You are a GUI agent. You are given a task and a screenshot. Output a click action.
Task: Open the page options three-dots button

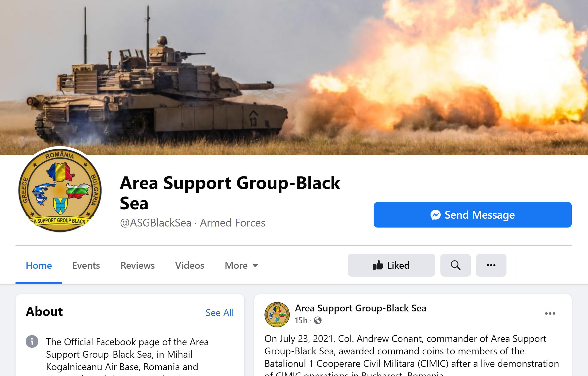(x=491, y=265)
